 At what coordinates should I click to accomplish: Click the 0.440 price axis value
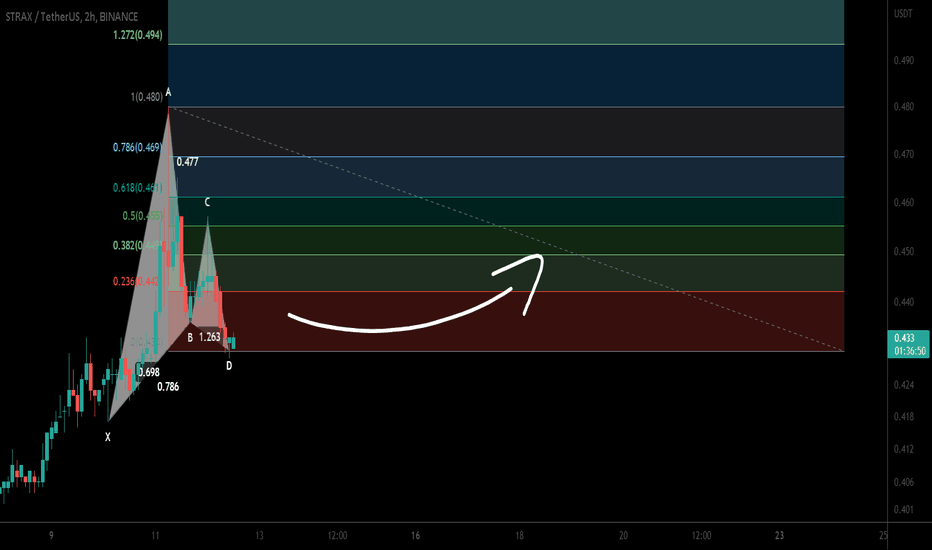pyautogui.click(x=903, y=302)
